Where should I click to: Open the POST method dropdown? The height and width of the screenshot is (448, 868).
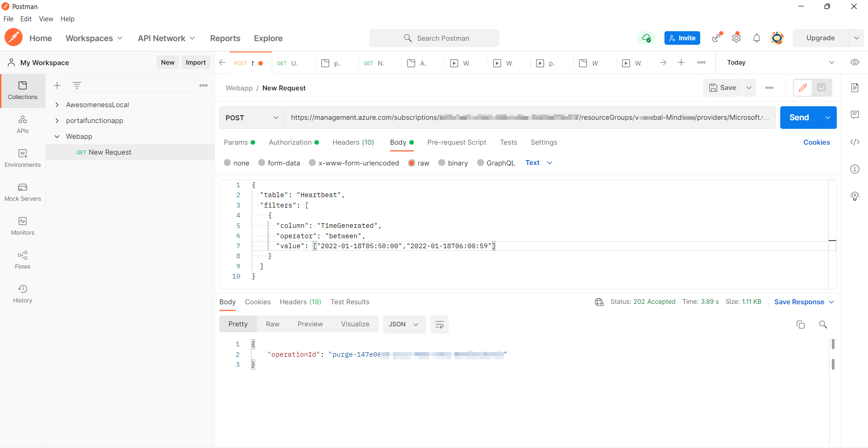[252, 118]
